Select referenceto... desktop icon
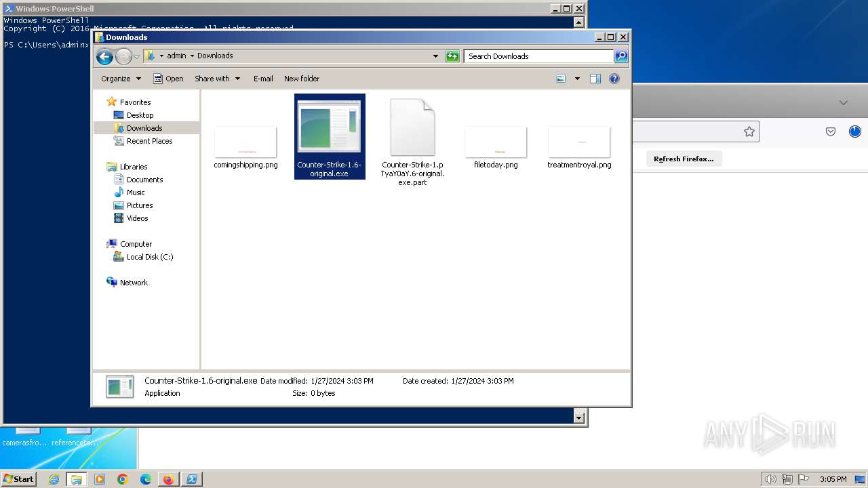This screenshot has width=868, height=488. coord(75,437)
